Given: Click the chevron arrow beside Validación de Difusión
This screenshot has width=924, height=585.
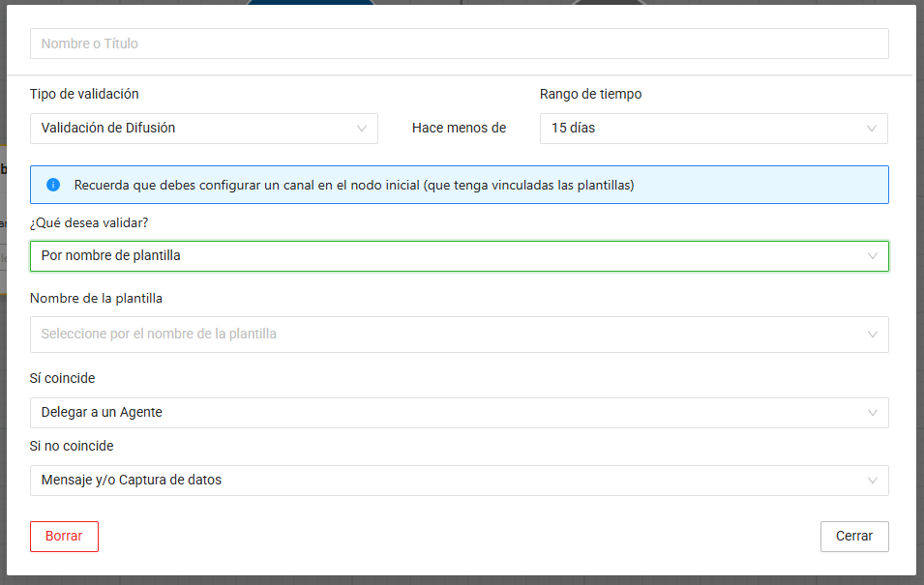Looking at the screenshot, I should coord(362,128).
